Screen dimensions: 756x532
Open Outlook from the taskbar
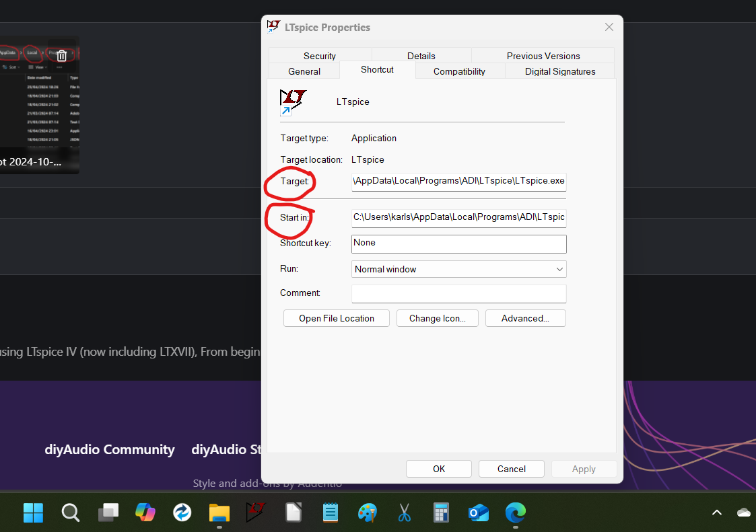click(478, 512)
